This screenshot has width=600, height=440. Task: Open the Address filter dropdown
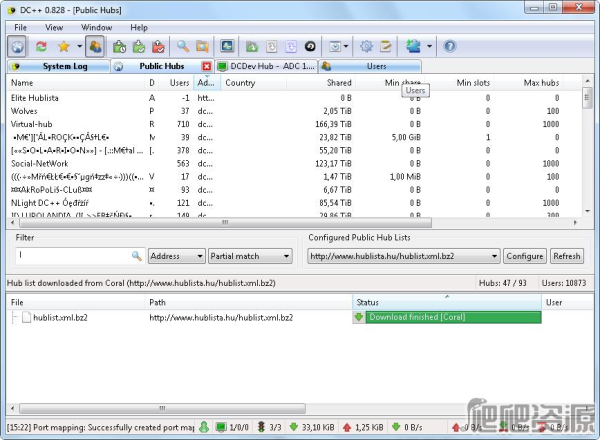click(176, 256)
